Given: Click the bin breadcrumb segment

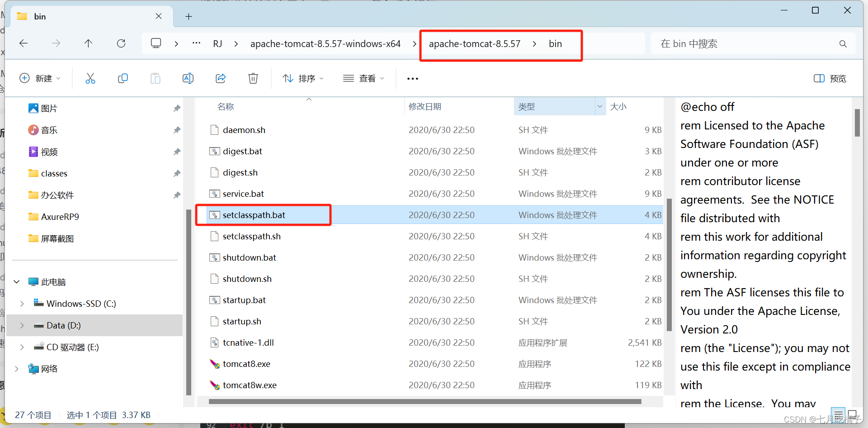Looking at the screenshot, I should [x=556, y=44].
